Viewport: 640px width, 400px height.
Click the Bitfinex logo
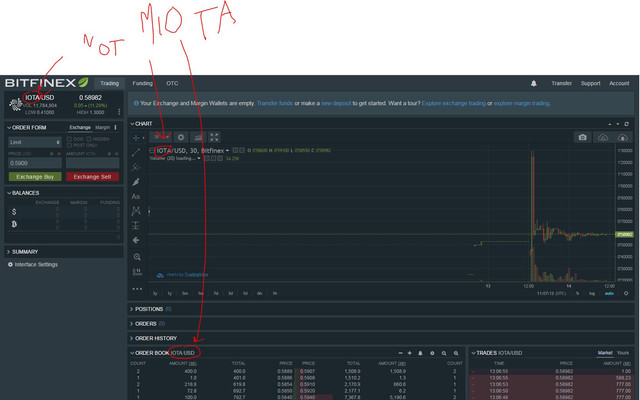tap(47, 83)
